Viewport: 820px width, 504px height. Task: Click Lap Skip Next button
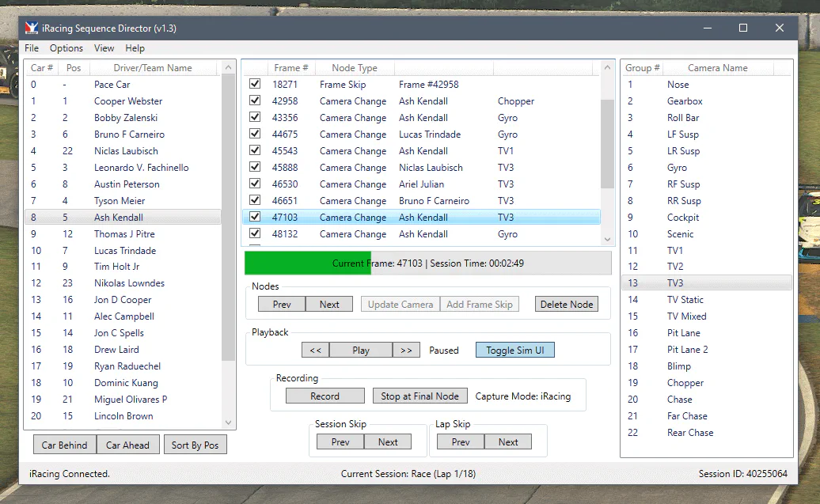pyautogui.click(x=508, y=441)
